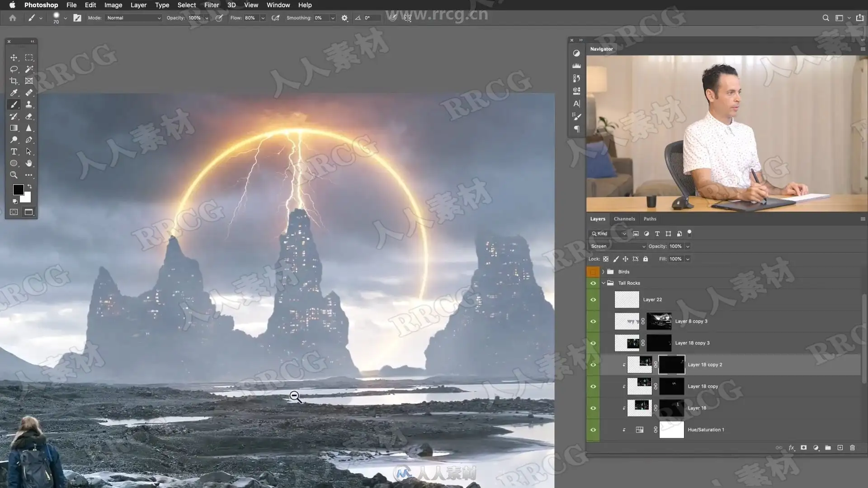This screenshot has height=488, width=868.
Task: Select Layer 18 copy layer name
Action: tap(703, 386)
